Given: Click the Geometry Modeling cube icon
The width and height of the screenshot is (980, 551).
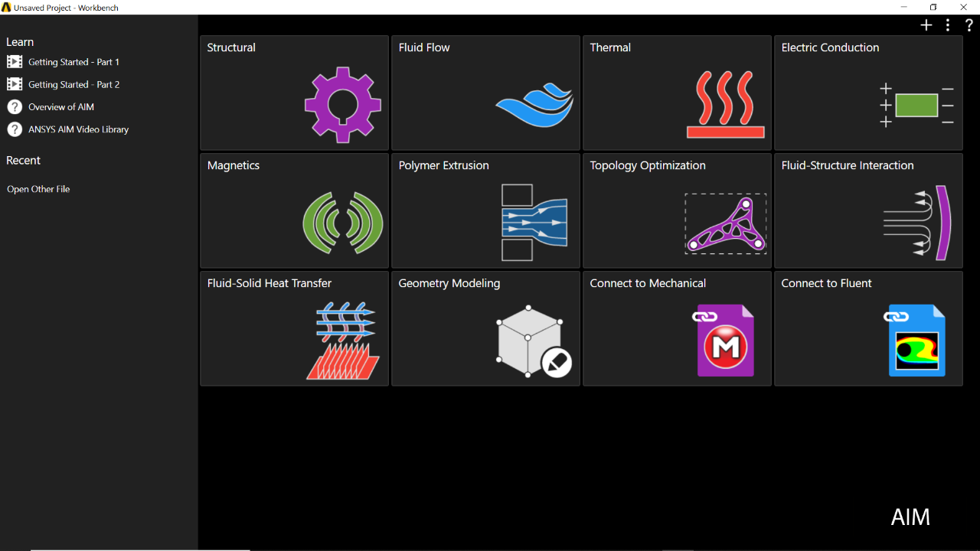Looking at the screenshot, I should click(x=534, y=341).
